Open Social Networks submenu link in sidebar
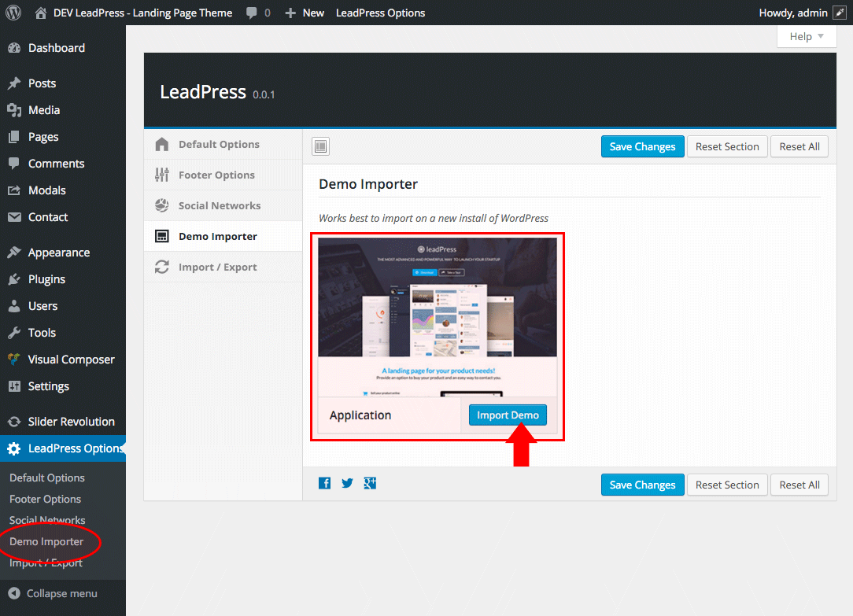The height and width of the screenshot is (616, 853). 47,520
